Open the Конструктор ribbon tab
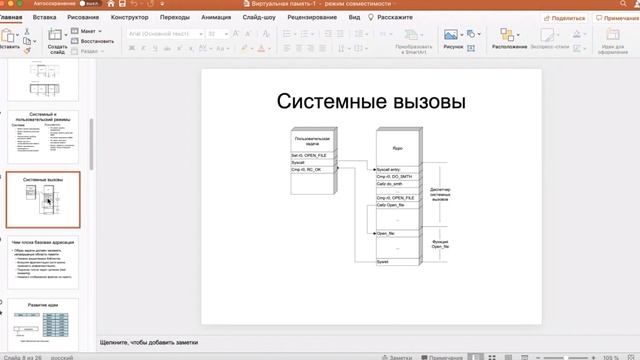The height and width of the screenshot is (360, 640). [129, 18]
